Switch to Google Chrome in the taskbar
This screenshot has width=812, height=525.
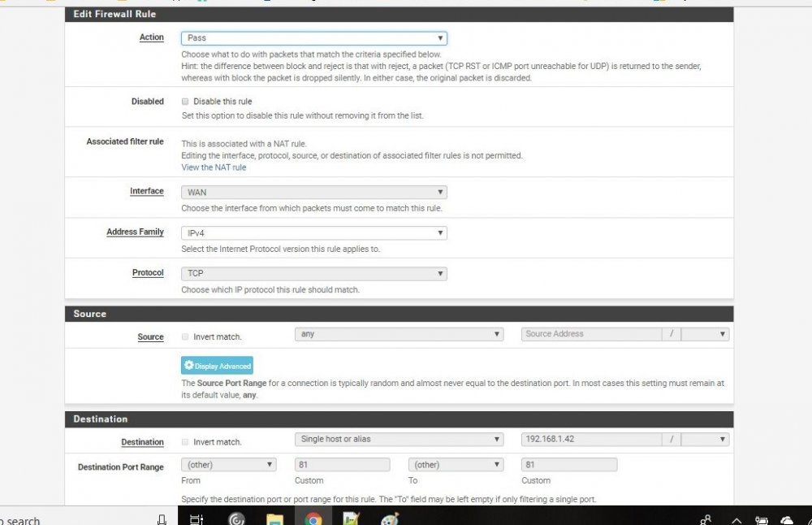[313, 518]
